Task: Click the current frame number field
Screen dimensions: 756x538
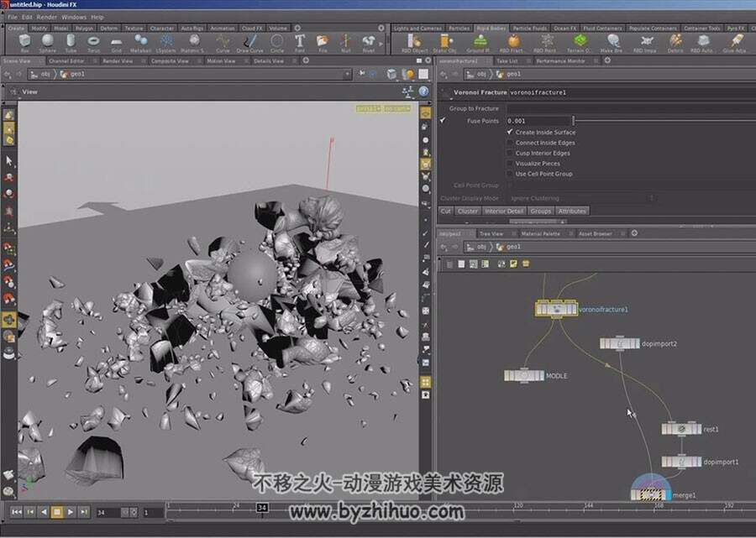Action: pyautogui.click(x=108, y=513)
